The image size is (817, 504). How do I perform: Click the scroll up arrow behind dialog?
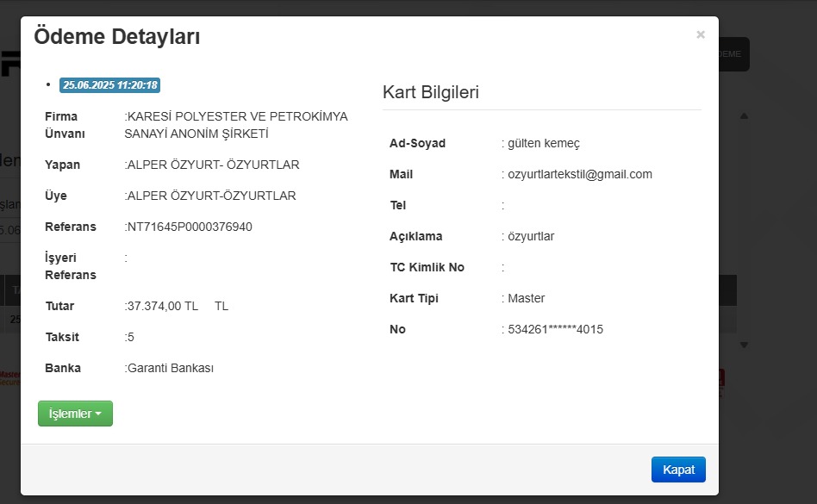[x=744, y=116]
